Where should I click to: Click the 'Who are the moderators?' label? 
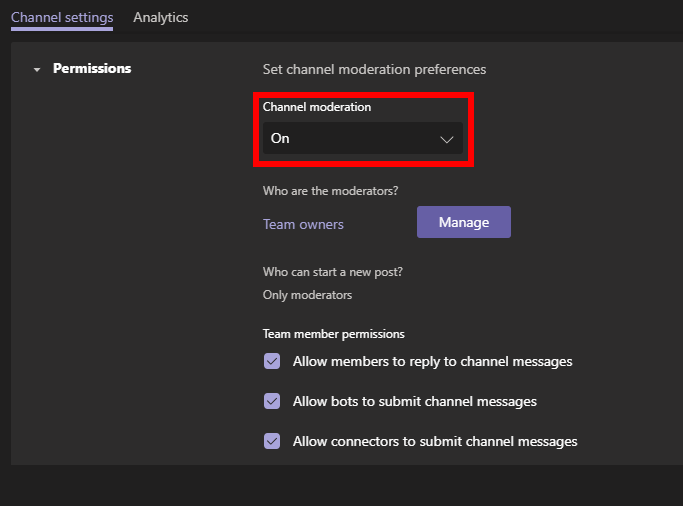pos(330,191)
